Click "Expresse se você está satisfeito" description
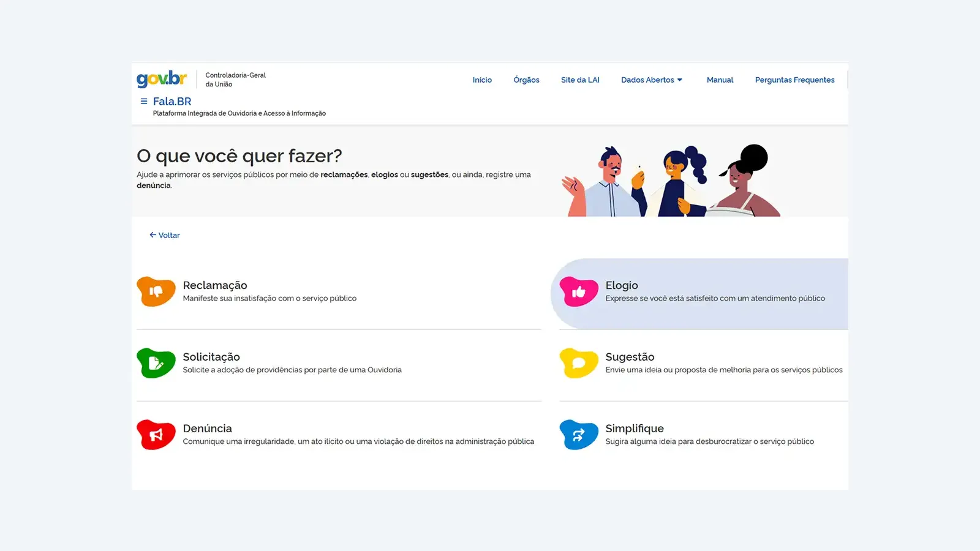Viewport: 980px width, 551px height. click(715, 299)
